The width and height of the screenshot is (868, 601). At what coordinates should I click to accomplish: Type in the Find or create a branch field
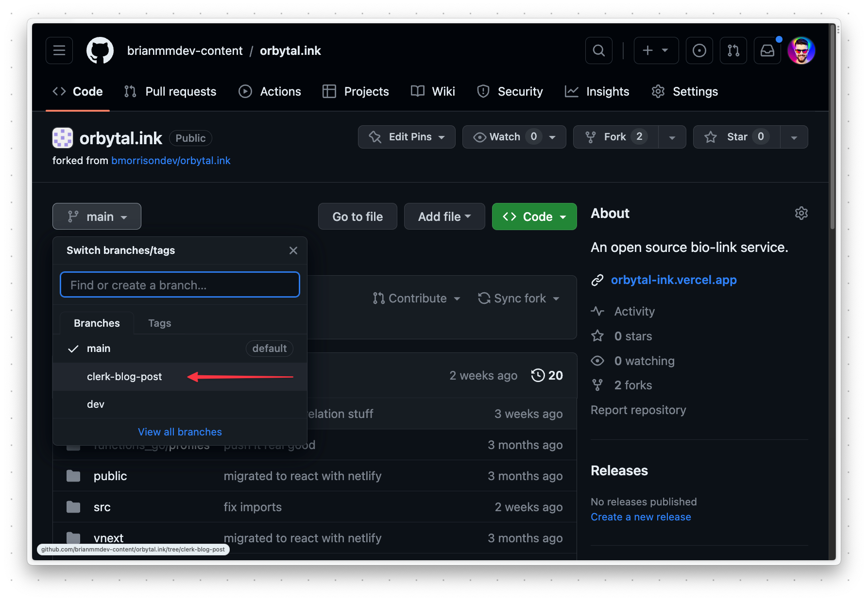coord(179,285)
